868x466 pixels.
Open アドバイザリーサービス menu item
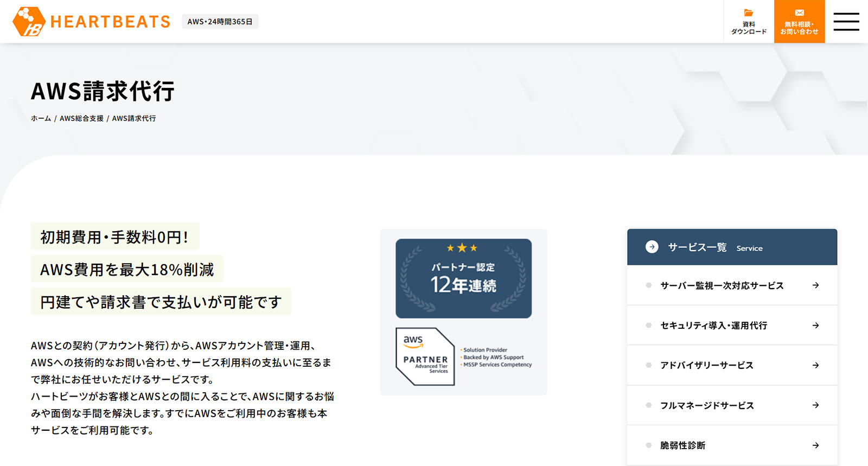732,365
